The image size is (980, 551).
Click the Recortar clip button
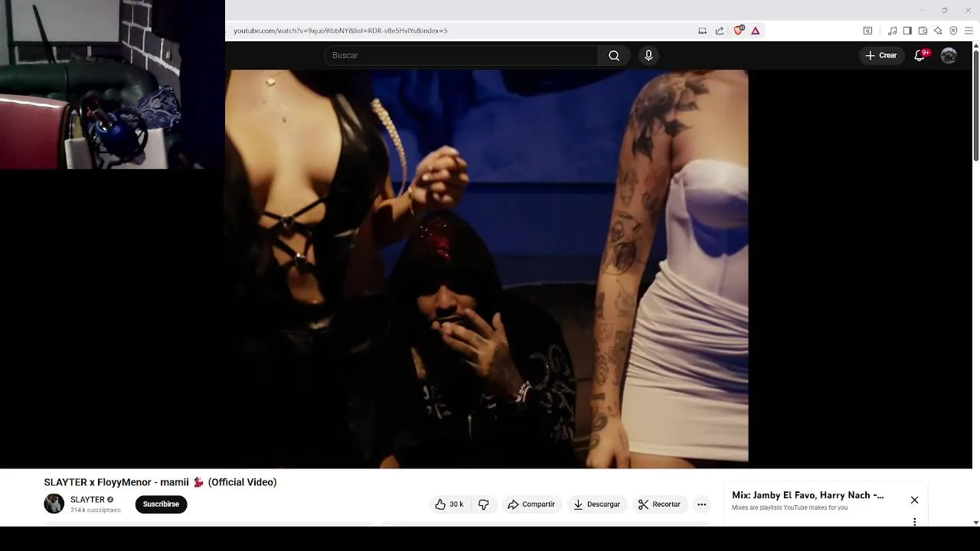click(x=659, y=504)
